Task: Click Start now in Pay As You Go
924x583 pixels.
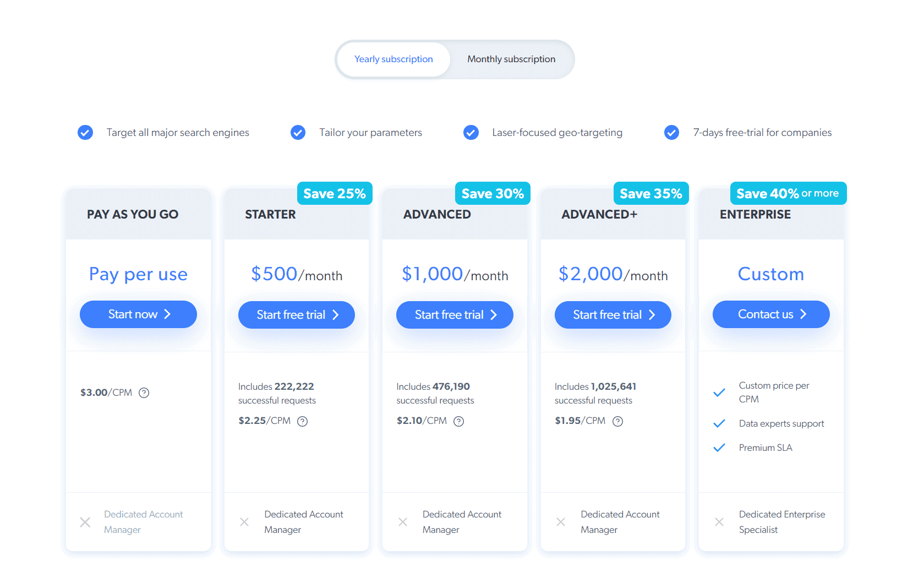Action: pos(138,314)
